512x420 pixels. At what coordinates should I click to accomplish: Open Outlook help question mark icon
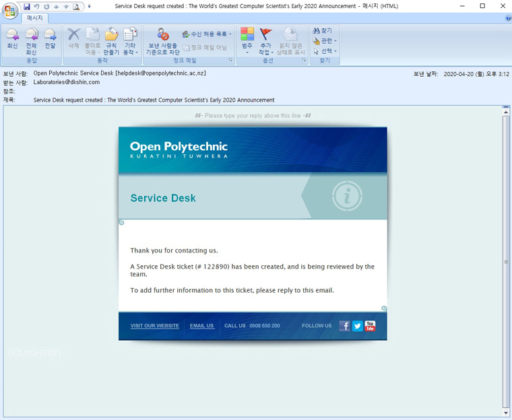pyautogui.click(x=508, y=18)
